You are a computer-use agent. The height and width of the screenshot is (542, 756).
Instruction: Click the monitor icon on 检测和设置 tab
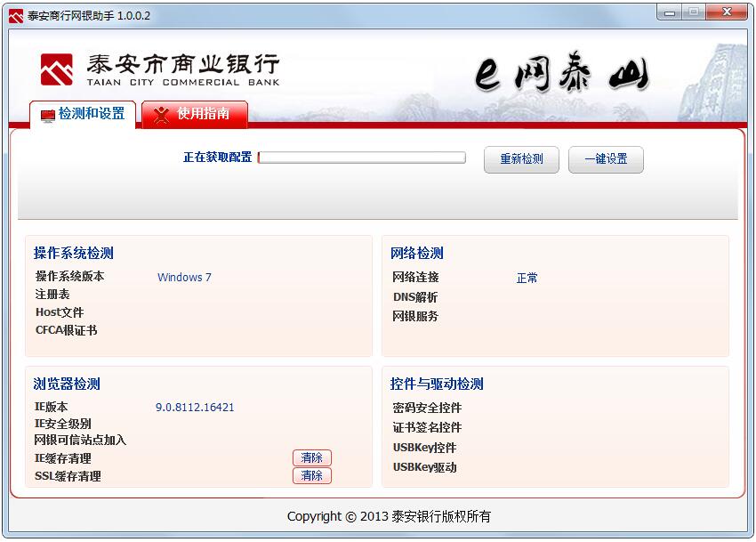click(x=48, y=116)
